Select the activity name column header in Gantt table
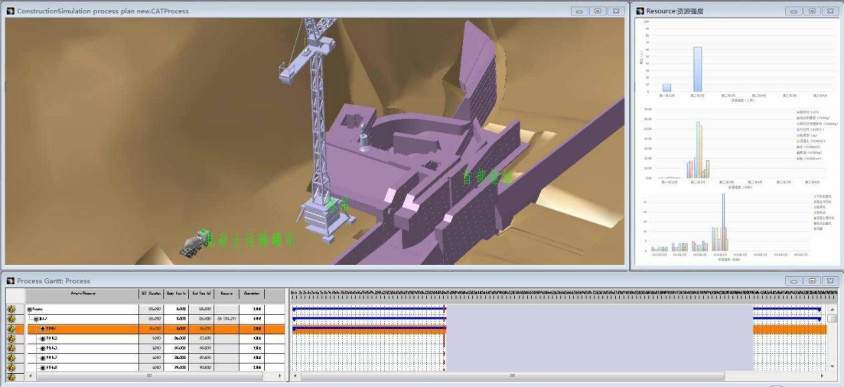Screen dimensions: 844x387 82,294
